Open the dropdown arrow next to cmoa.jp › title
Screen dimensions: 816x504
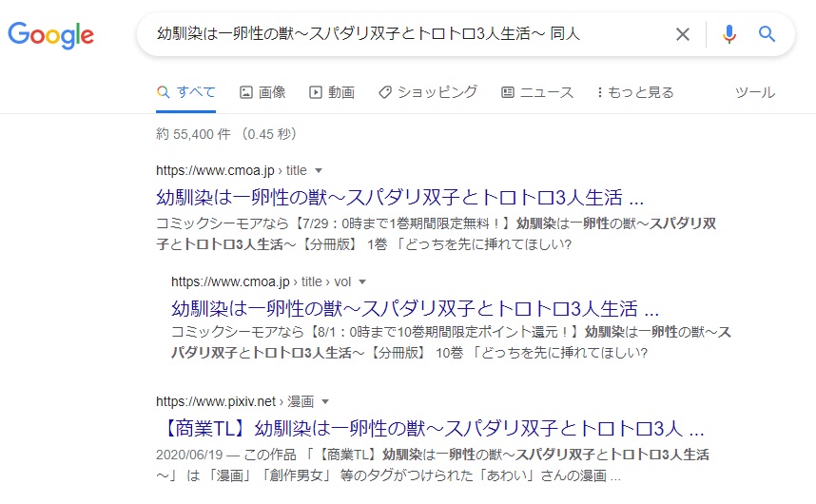[319, 170]
